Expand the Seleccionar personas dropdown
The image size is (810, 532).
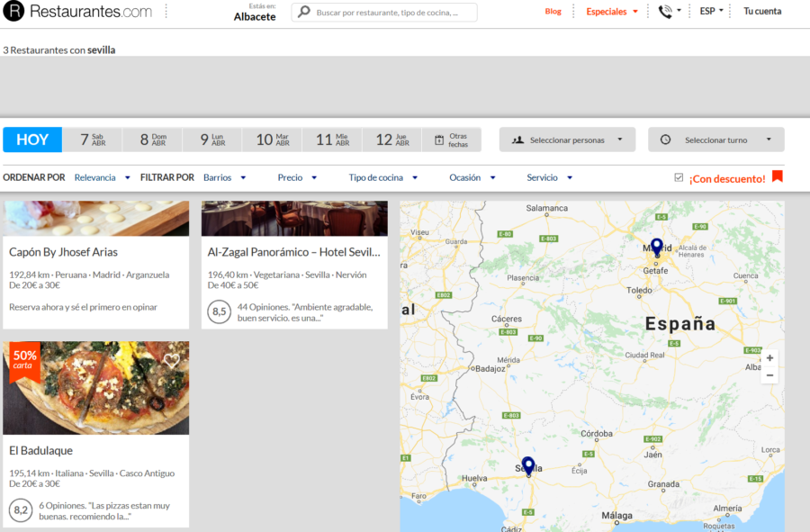click(567, 140)
